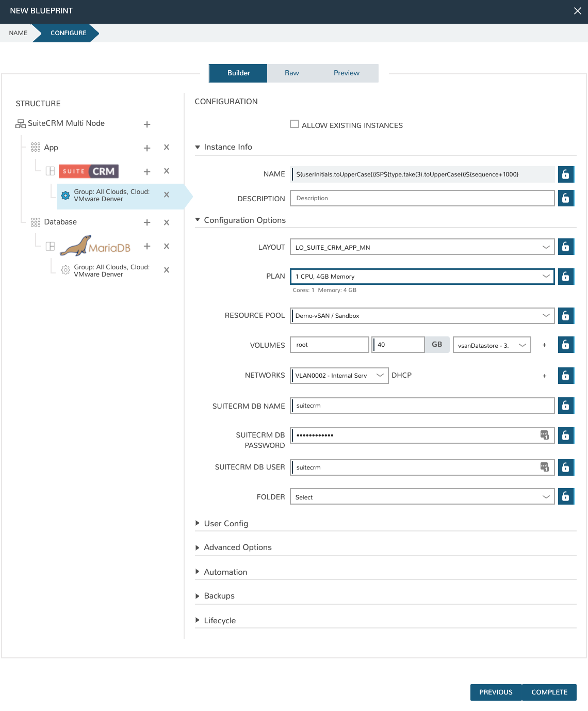
Task: Add a network with the plus icon
Action: click(544, 376)
